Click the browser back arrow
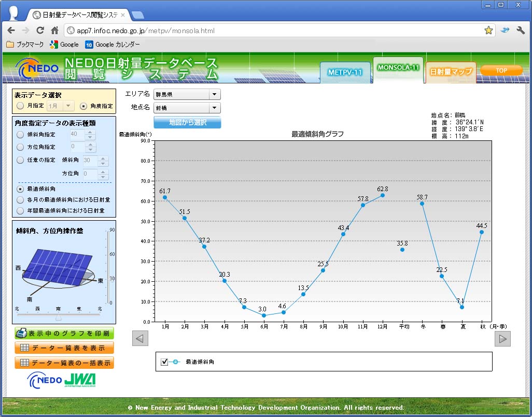 click(x=11, y=31)
